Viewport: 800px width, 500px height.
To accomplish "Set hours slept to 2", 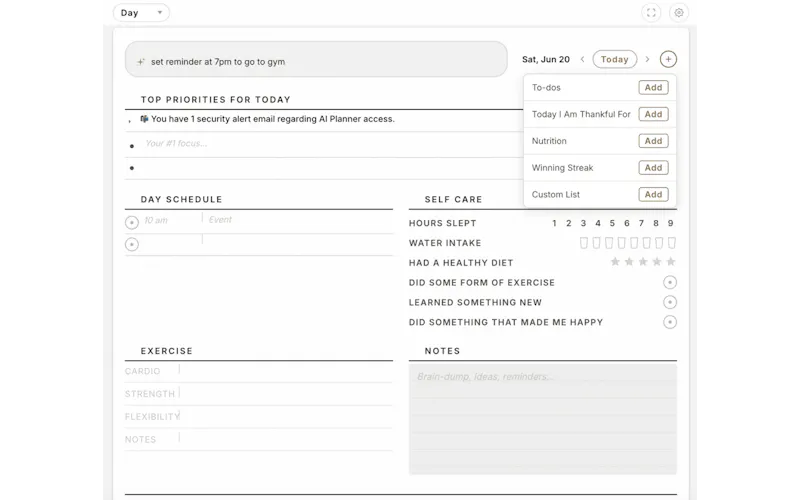I will pos(568,223).
